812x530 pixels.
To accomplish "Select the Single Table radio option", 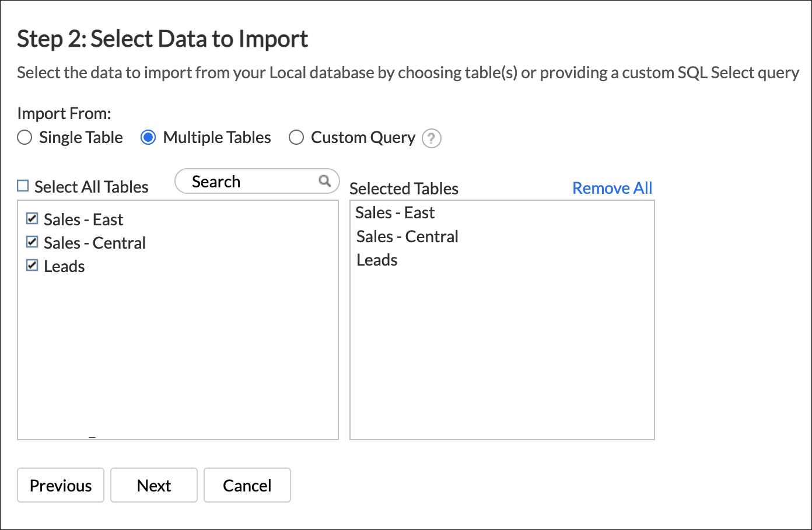I will tap(24, 137).
